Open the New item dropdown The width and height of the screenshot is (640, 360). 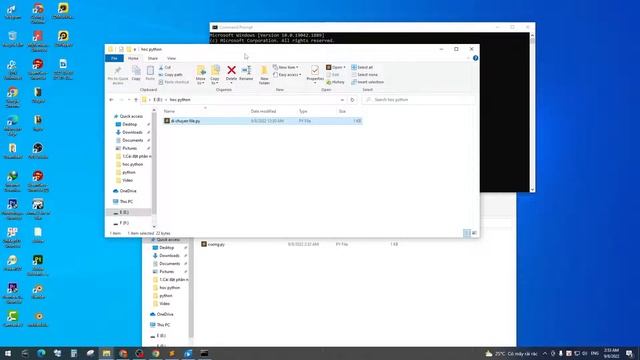pos(286,67)
